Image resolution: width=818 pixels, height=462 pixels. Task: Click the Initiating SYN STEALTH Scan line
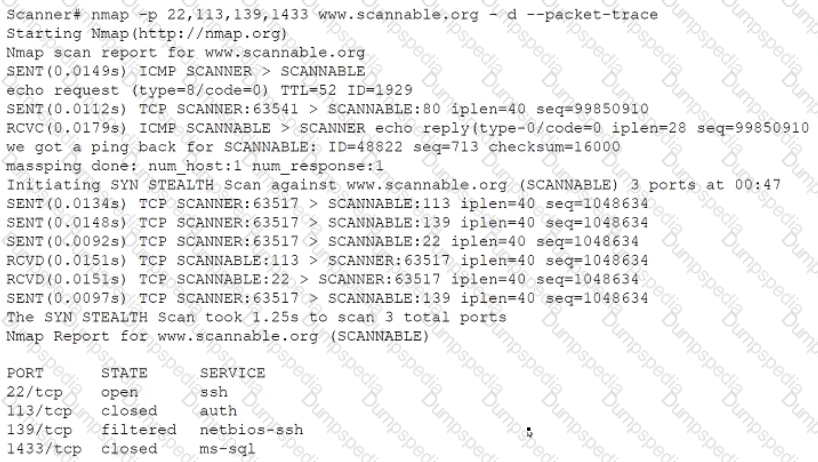[393, 185]
